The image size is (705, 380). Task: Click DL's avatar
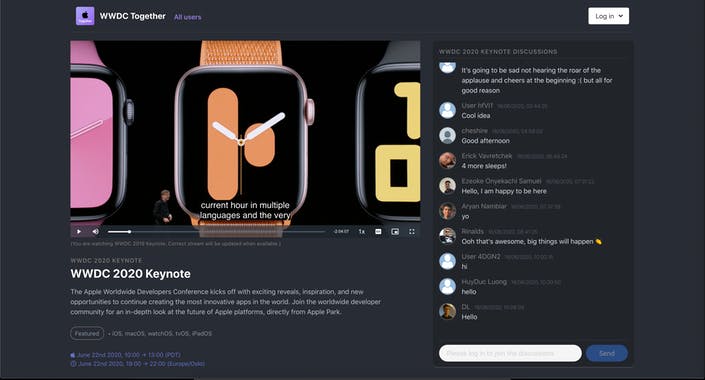point(447,312)
